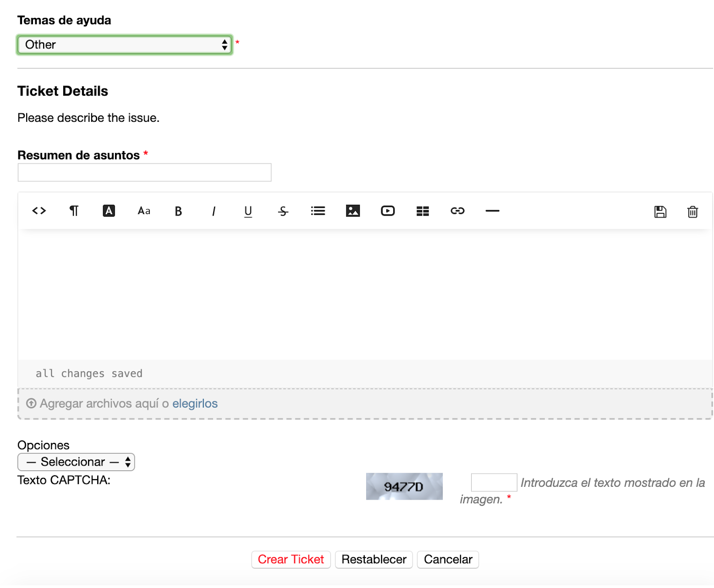The image size is (714, 588).
Task: Apply underline formatting
Action: [x=248, y=211]
